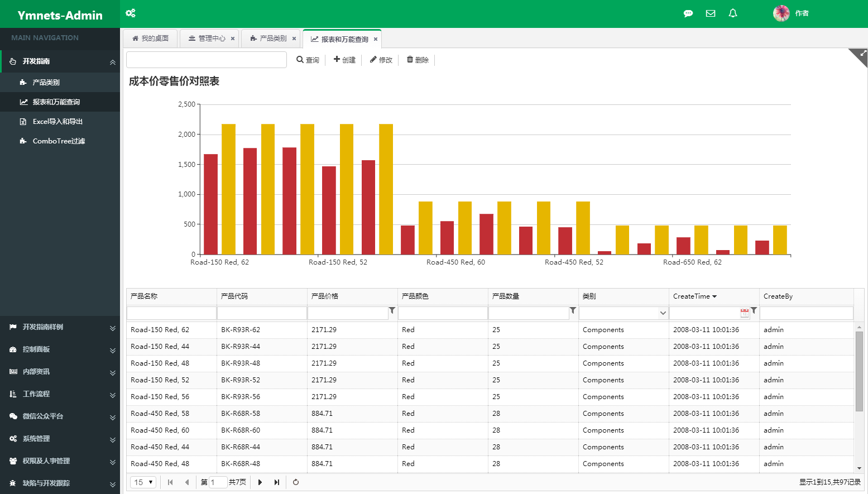
Task: Click the grid vertical scrollbar thumb
Action: point(859,371)
